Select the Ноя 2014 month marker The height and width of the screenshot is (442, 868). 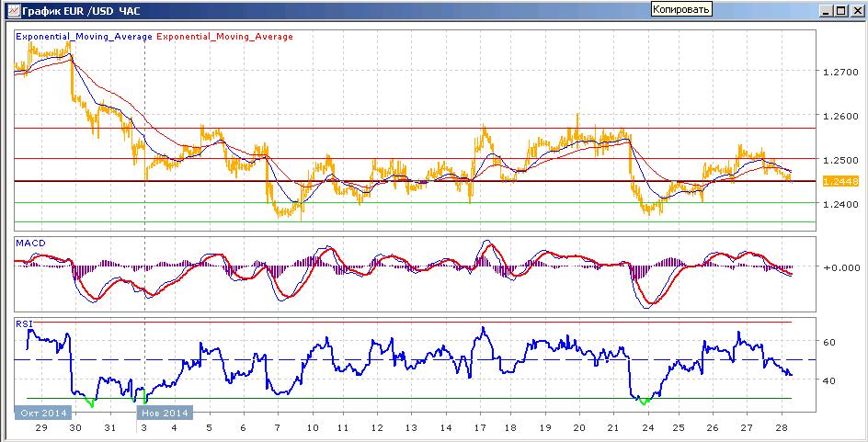[165, 413]
